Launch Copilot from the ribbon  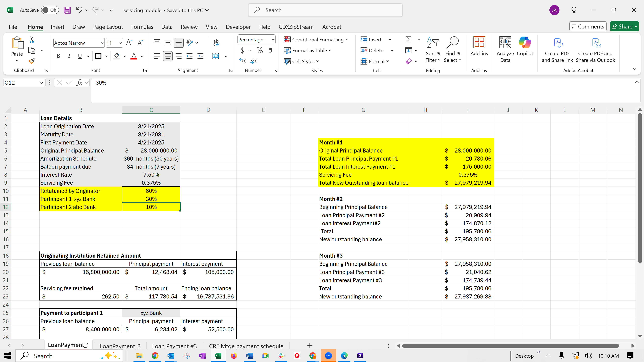(x=525, y=46)
